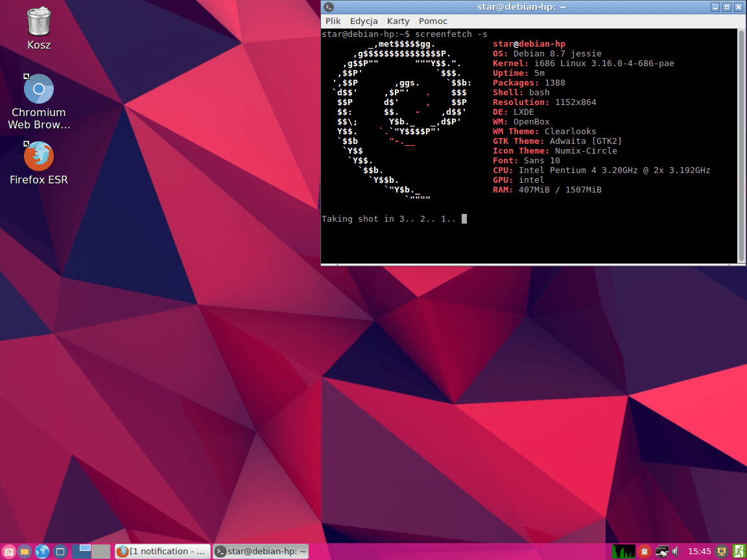Switch to Firefox notification taskbar button

162,552
